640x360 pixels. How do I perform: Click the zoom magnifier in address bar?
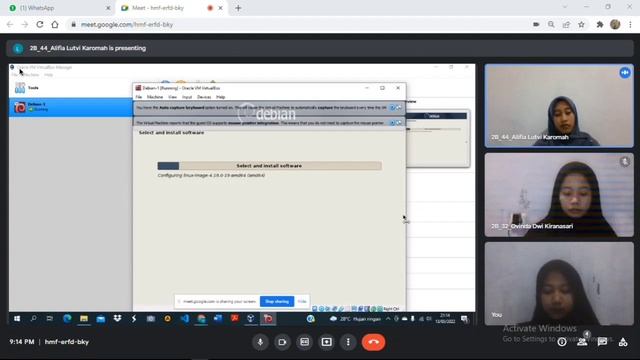click(x=551, y=24)
